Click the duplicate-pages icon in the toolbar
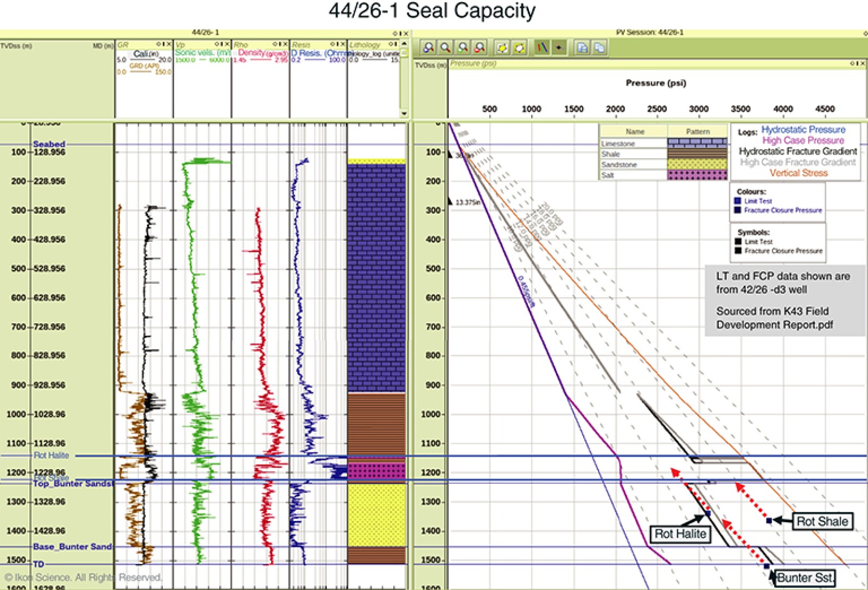The image size is (868, 590). click(600, 47)
